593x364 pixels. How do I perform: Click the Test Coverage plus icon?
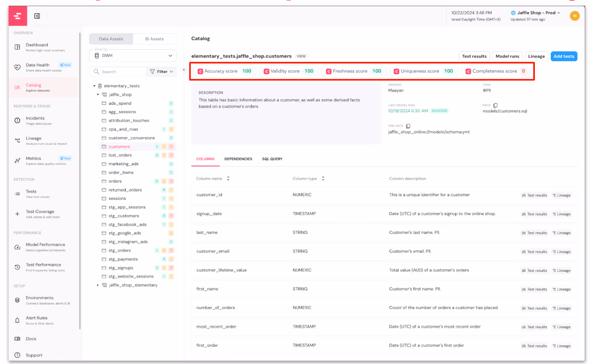(18, 214)
